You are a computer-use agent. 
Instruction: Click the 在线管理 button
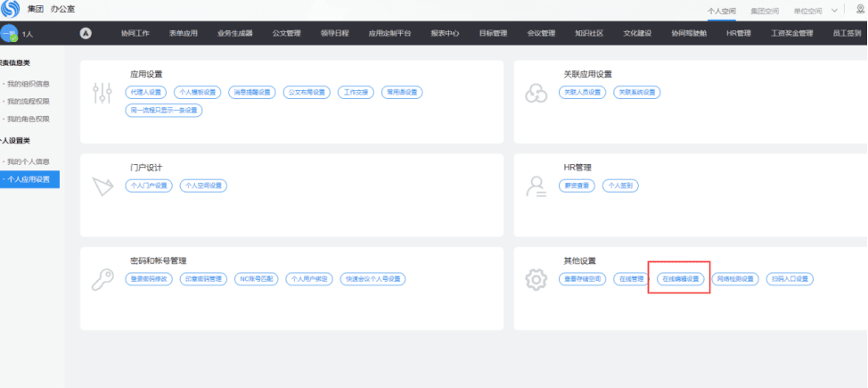point(632,279)
